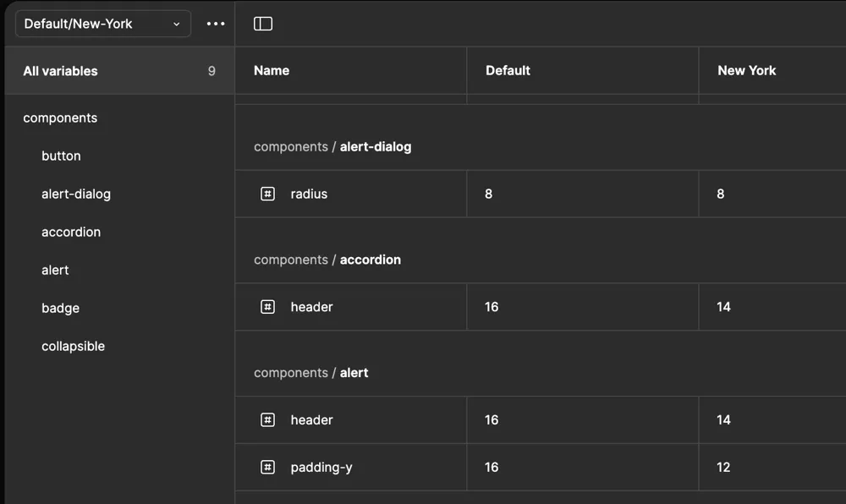Open the chevron on the collection switcher
846x504 pixels.
pos(176,24)
